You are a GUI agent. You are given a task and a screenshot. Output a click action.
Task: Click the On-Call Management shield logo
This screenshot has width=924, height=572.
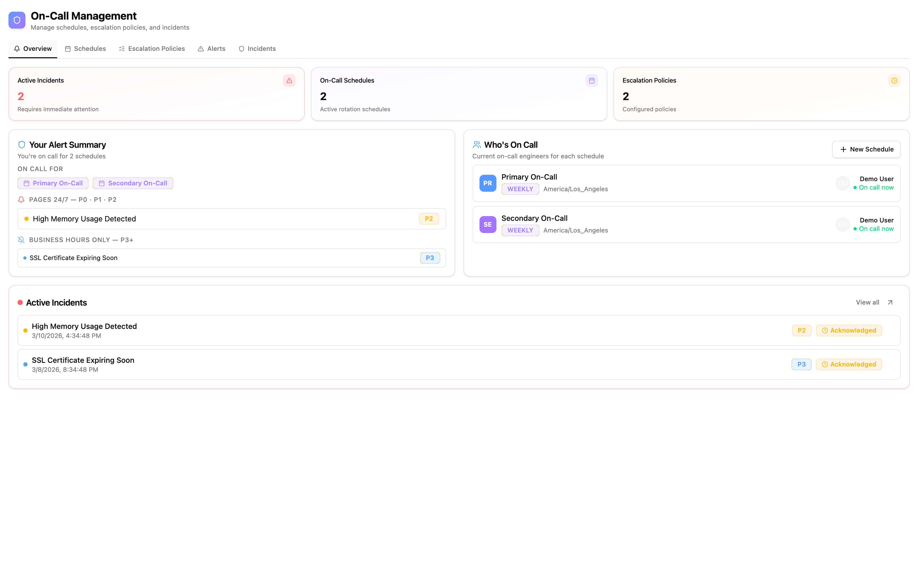[x=17, y=20]
